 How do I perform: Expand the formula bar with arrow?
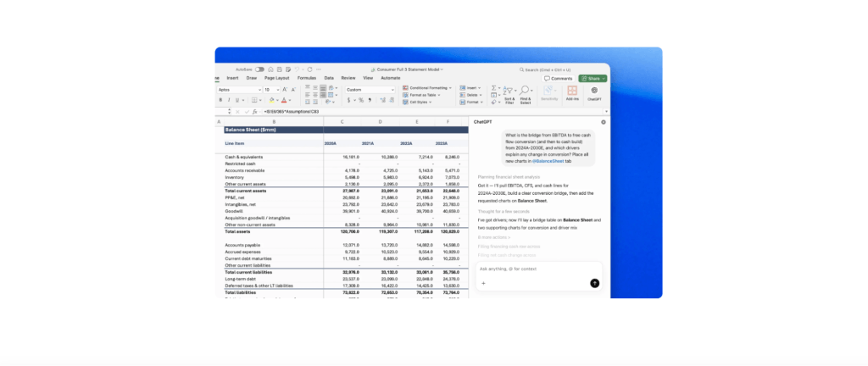click(x=607, y=111)
